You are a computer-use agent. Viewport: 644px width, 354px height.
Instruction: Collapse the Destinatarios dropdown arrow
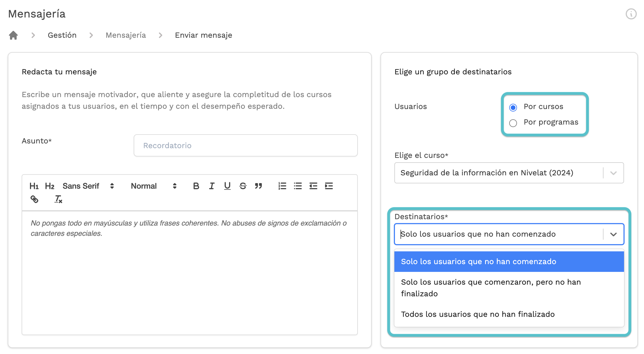click(613, 234)
